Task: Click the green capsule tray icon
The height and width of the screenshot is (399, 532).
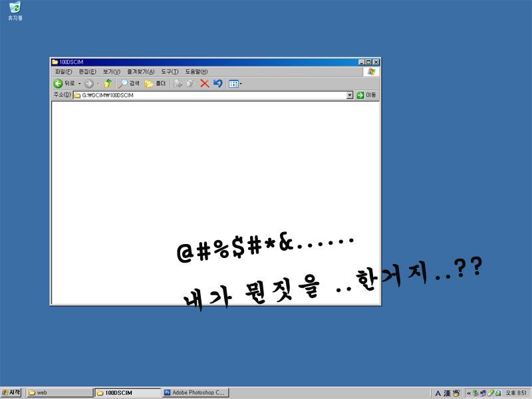Action: (x=491, y=393)
